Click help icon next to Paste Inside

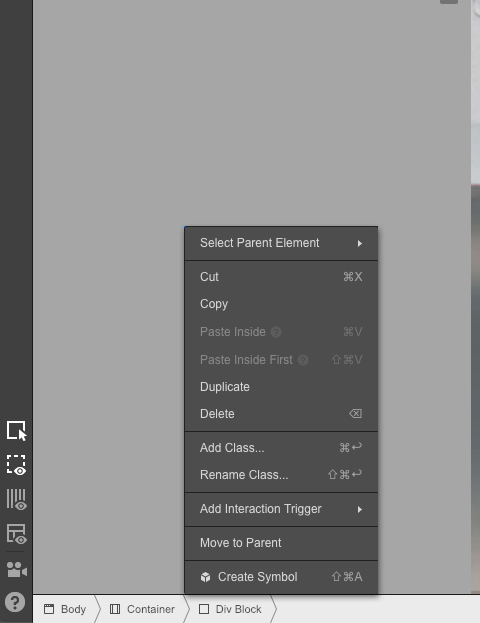[276, 332]
